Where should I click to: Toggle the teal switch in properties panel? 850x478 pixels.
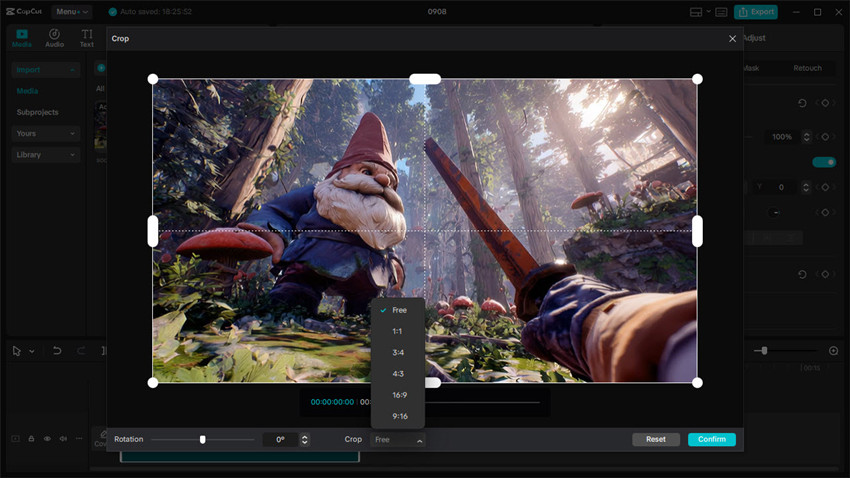(x=824, y=162)
